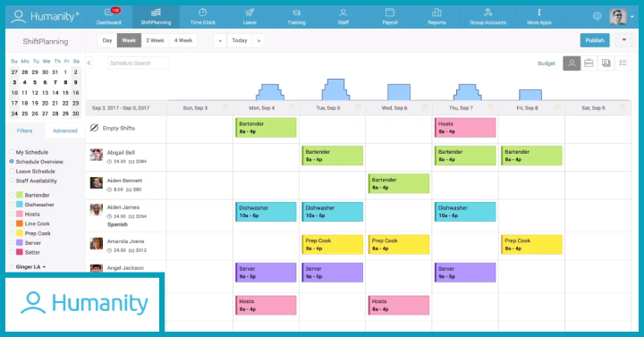Select the Staff Availability radio option

(12, 181)
